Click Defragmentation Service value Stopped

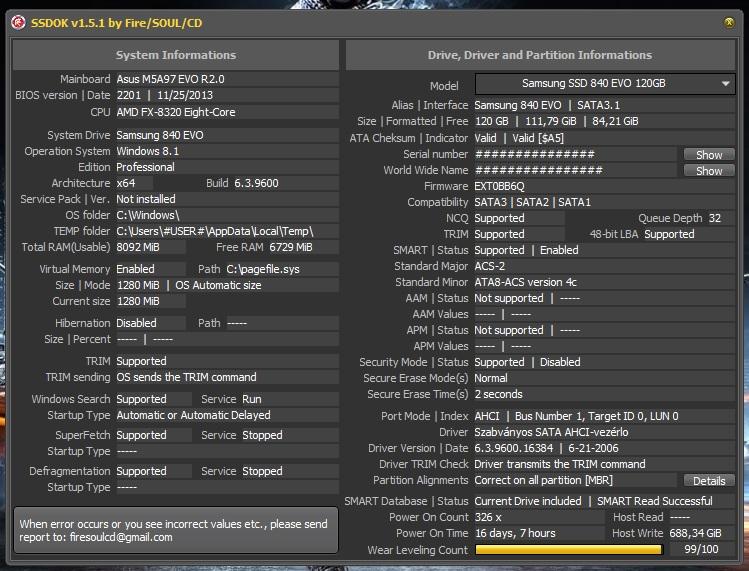point(262,471)
